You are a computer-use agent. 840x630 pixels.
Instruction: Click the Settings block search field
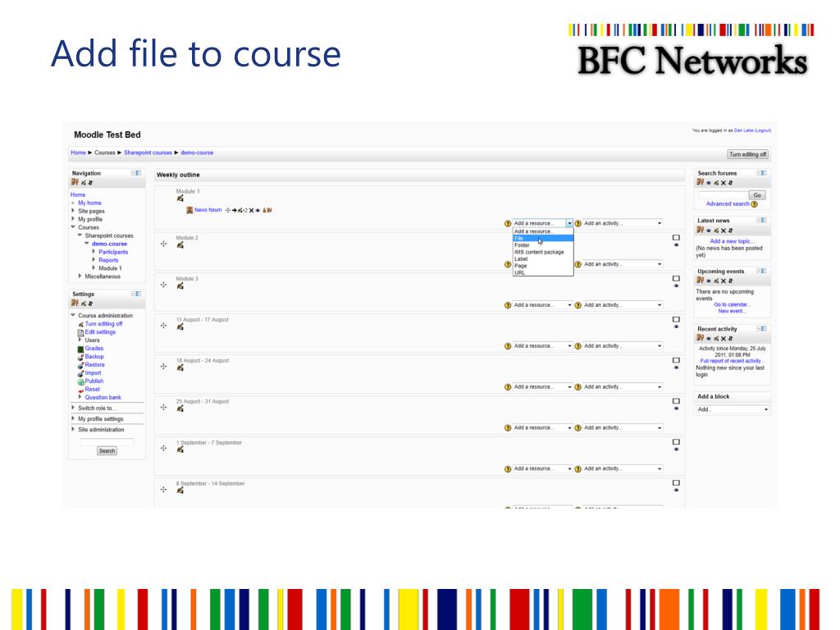click(107, 442)
